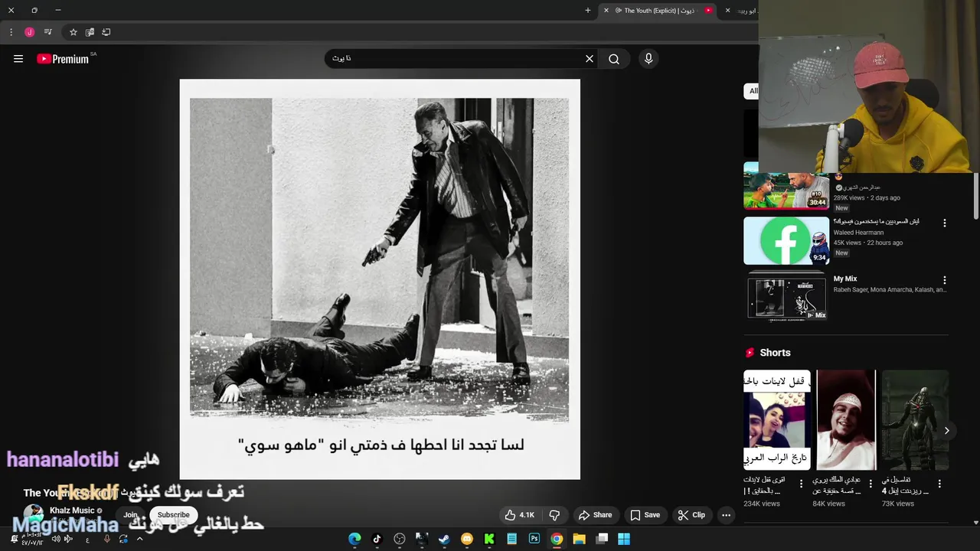Open options menu for My Mix

coord(944,280)
